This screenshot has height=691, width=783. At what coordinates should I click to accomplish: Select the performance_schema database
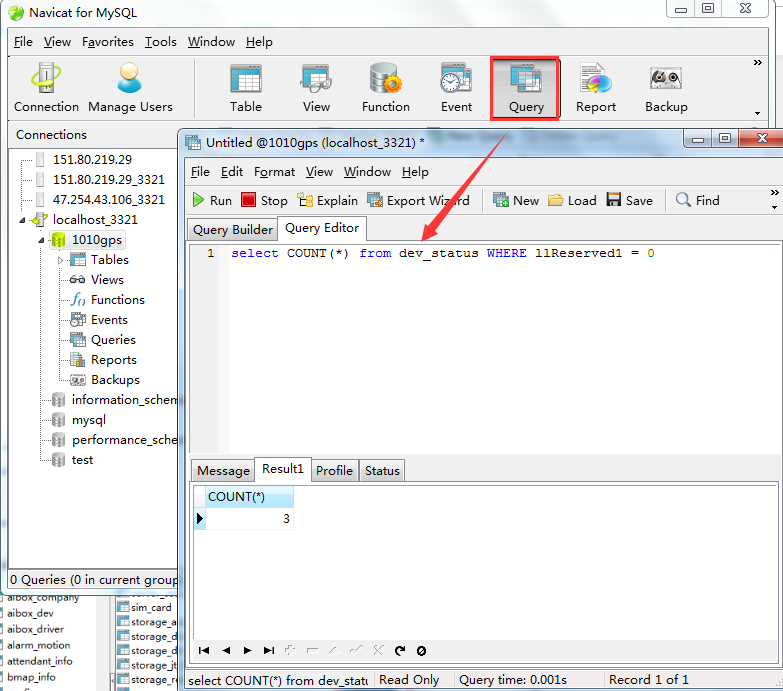124,440
